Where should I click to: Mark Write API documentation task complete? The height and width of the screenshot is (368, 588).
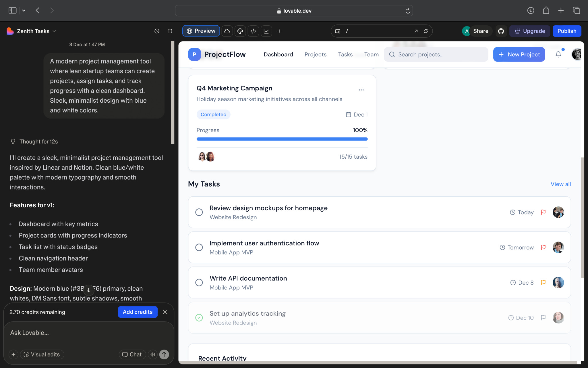pyautogui.click(x=199, y=283)
